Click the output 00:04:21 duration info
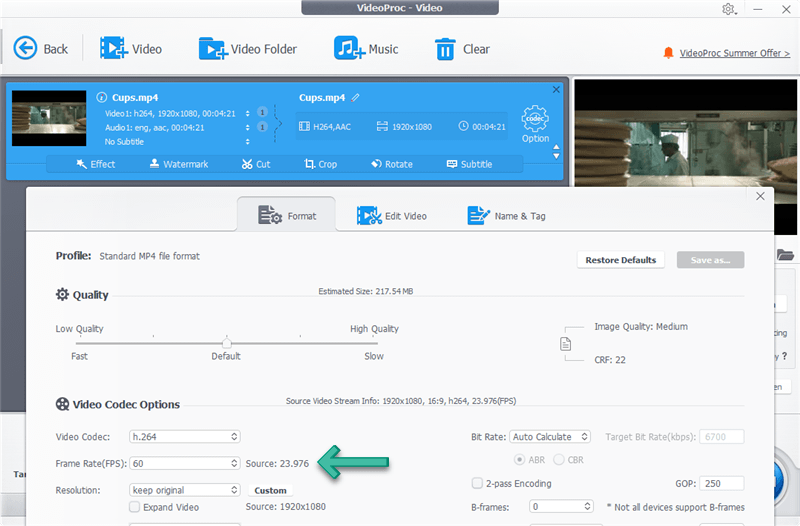This screenshot has width=800, height=526. coord(482,127)
